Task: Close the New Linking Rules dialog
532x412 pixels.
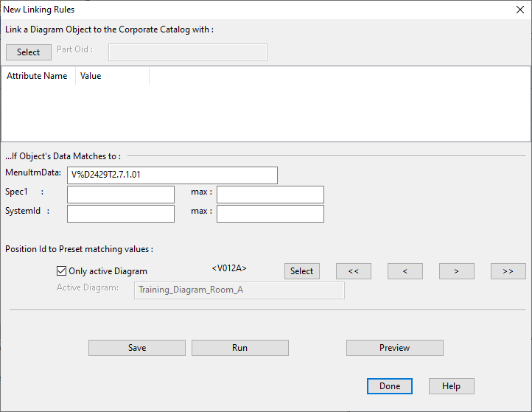Action: click(x=518, y=10)
